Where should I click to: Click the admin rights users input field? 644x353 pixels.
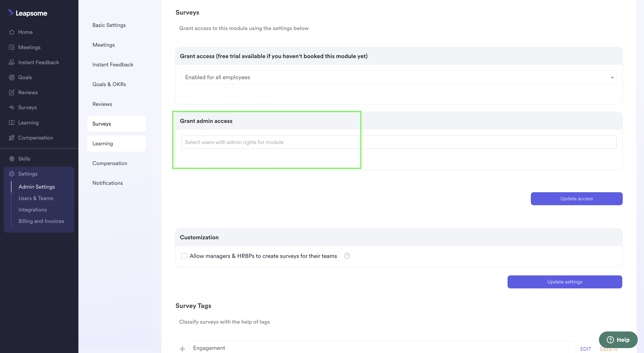point(399,142)
